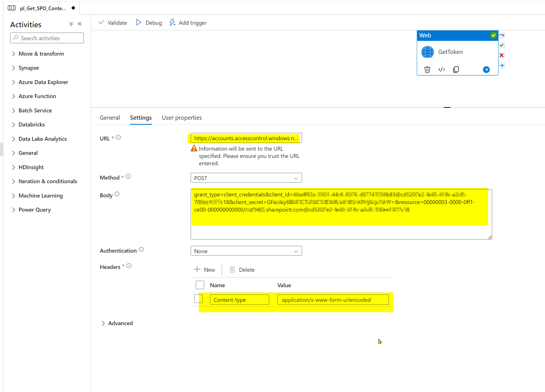This screenshot has width=545, height=392.
Task: Delete the GetToken activity using trash icon
Action: (427, 69)
